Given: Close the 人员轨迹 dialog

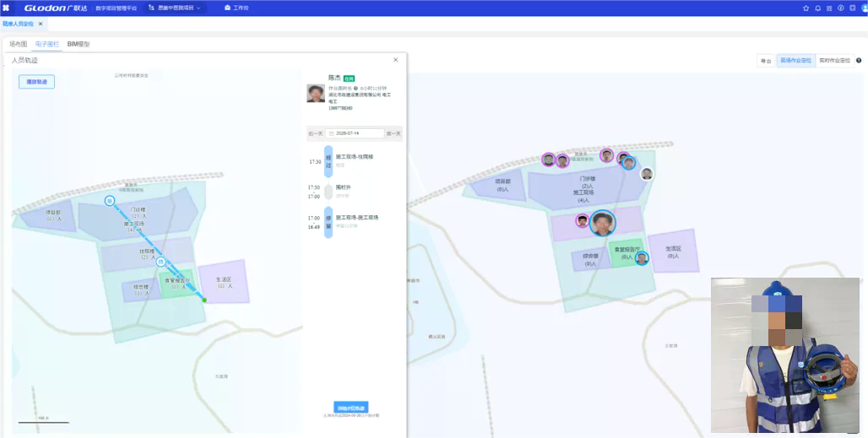Looking at the screenshot, I should (395, 60).
